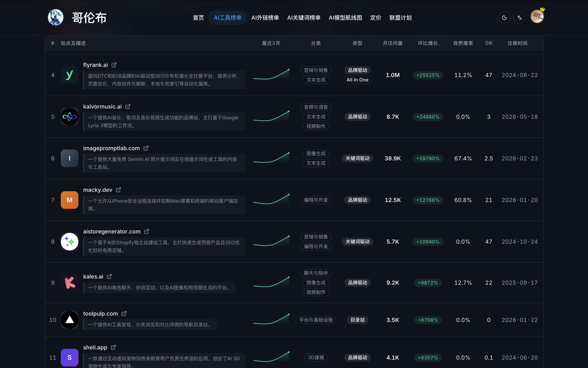The height and width of the screenshot is (368, 588).
Task: Click the 哥伦布 site title
Action: (89, 18)
